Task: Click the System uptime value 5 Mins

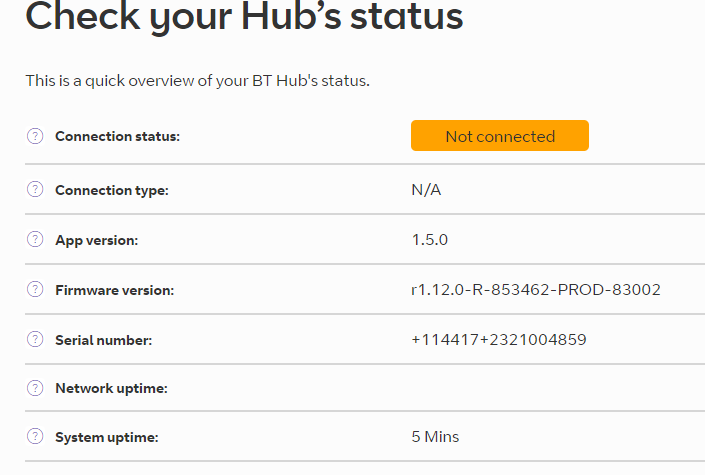Action: (435, 437)
